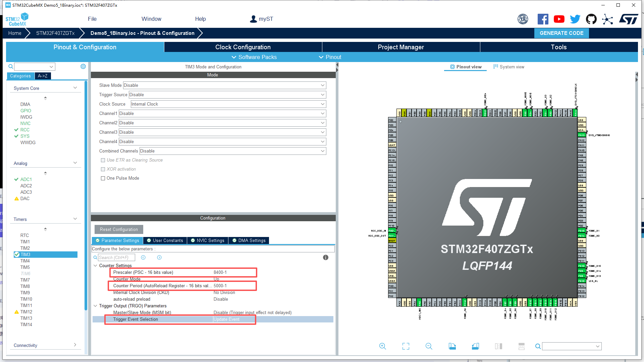Open the GitHub icon link
Viewport: 644px width, 362px height.
coord(591,19)
